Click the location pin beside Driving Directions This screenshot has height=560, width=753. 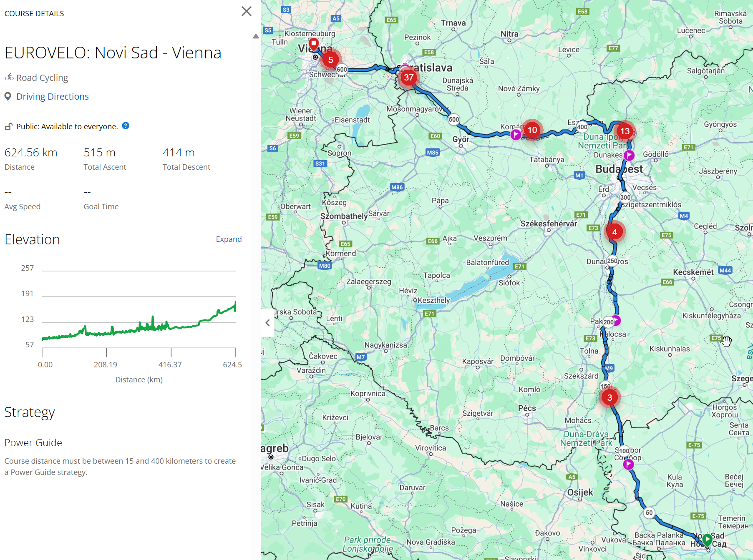[8, 96]
